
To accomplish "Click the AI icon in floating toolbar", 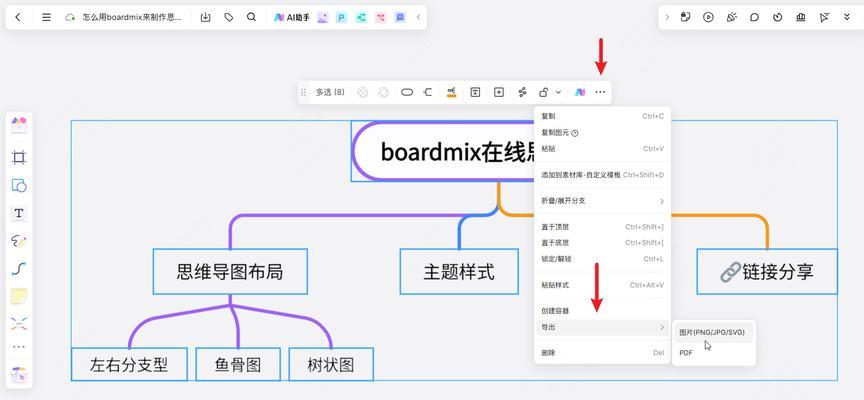I will [580, 93].
